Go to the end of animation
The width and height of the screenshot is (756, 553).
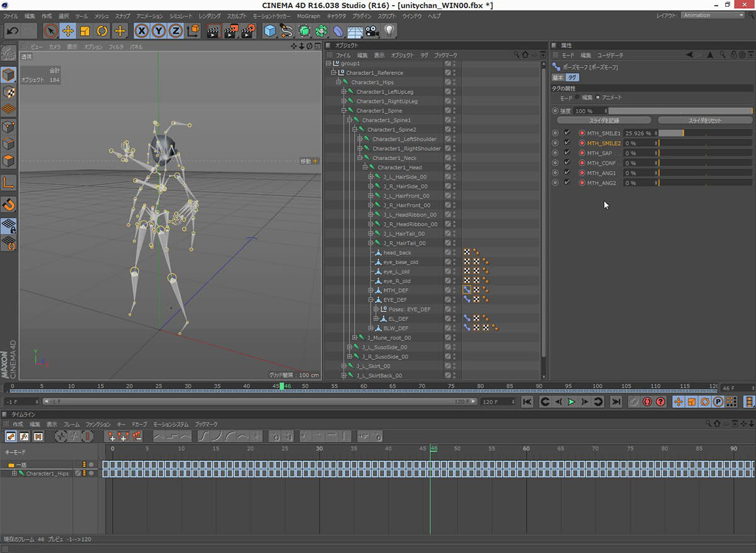616,402
